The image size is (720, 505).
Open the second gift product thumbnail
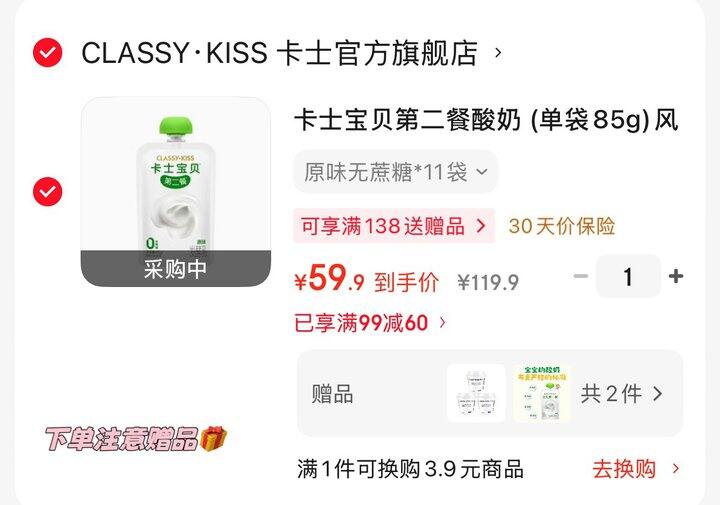click(x=542, y=393)
